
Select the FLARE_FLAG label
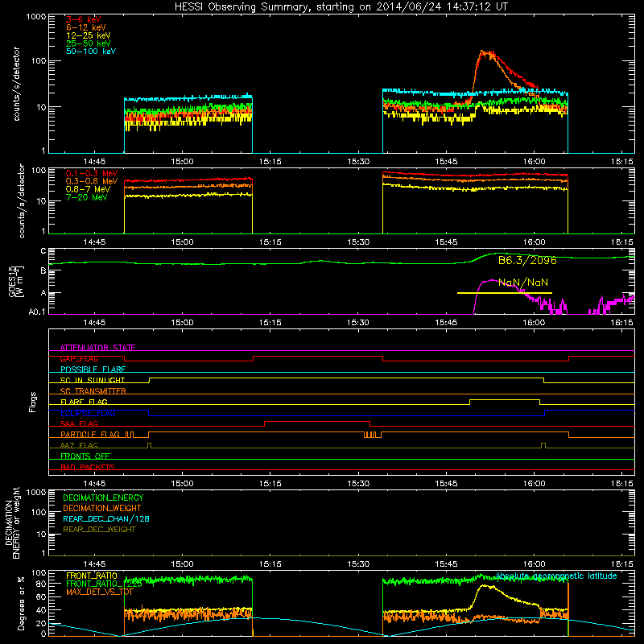(84, 402)
